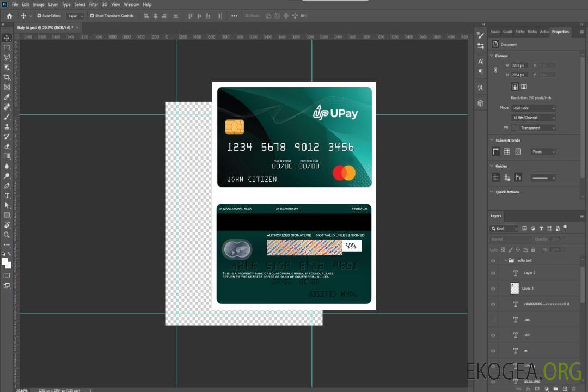The width and height of the screenshot is (588, 392).
Task: Switch to the Actions panel tab
Action: pyautogui.click(x=544, y=32)
